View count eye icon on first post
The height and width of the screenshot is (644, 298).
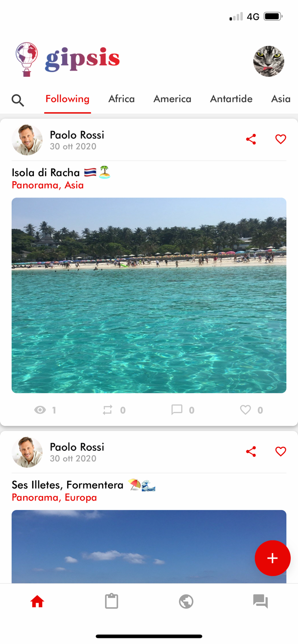click(x=40, y=410)
